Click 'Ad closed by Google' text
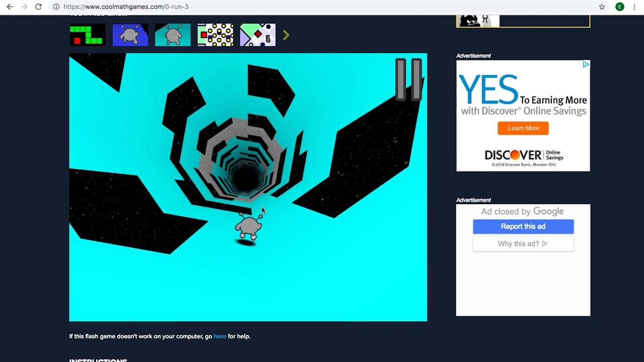The width and height of the screenshot is (644, 362). pos(522,212)
